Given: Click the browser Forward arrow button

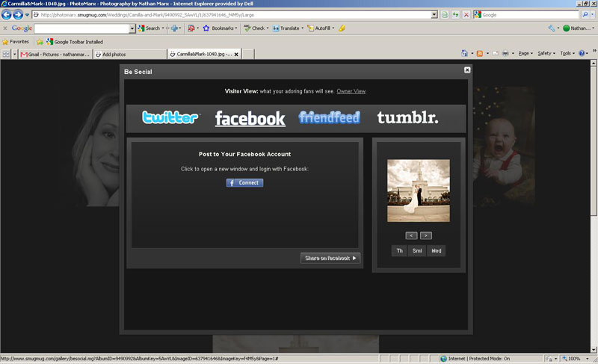Looking at the screenshot, I should [x=18, y=15].
